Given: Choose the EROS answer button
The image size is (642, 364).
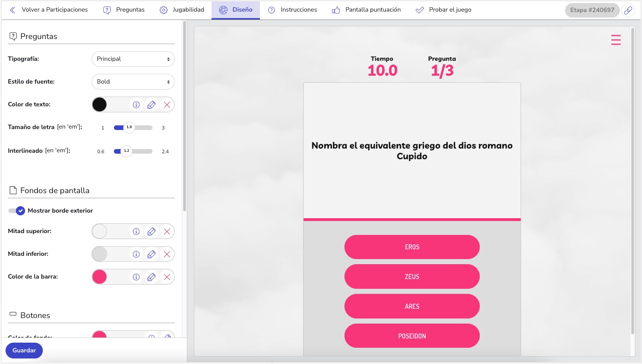Looking at the screenshot, I should click(x=412, y=247).
